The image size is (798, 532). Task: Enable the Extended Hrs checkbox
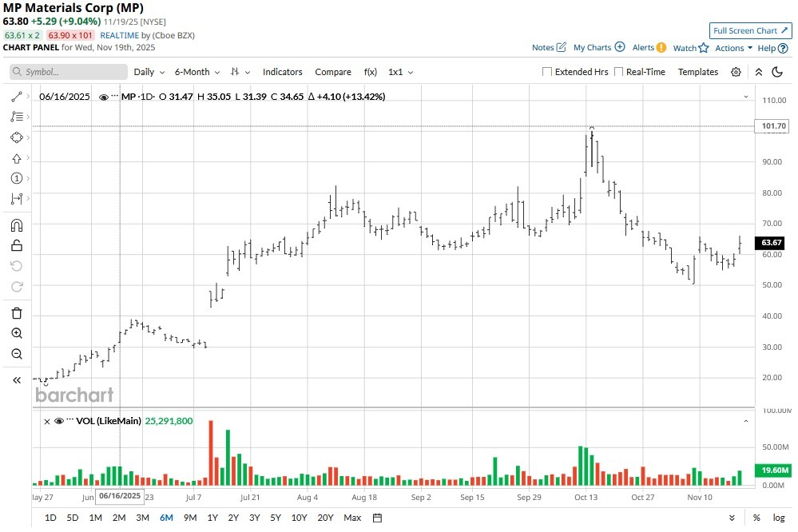pos(547,72)
